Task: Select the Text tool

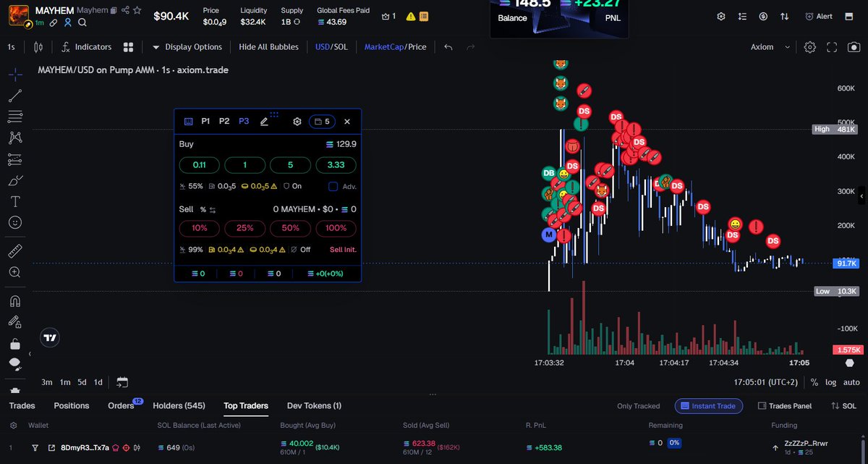Action: pyautogui.click(x=15, y=201)
